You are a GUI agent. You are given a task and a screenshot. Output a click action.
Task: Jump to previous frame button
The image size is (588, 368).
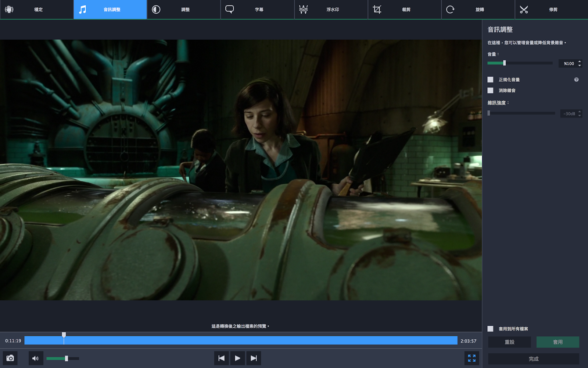[221, 358]
